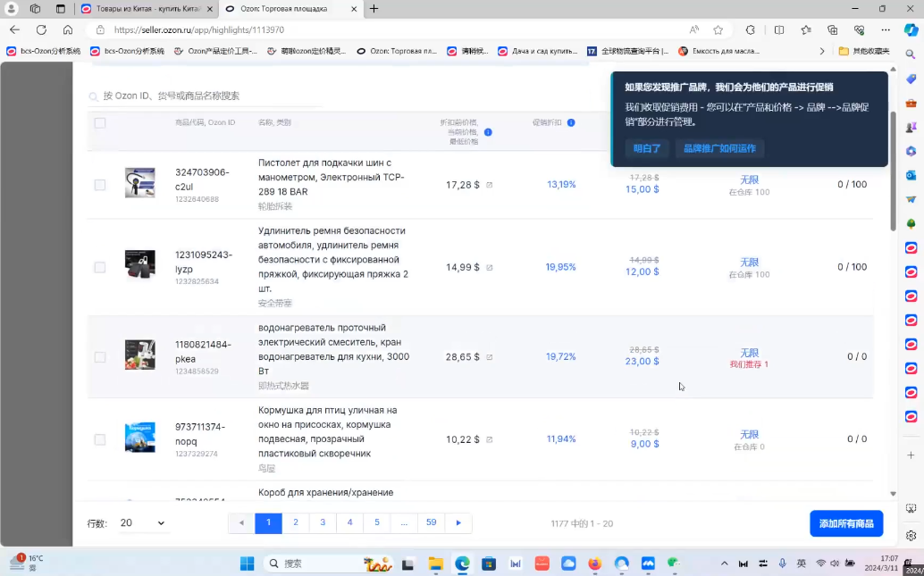Viewport: 924px width, 576px height.
Task: Click the previous page arrow in pagination
Action: click(x=241, y=522)
